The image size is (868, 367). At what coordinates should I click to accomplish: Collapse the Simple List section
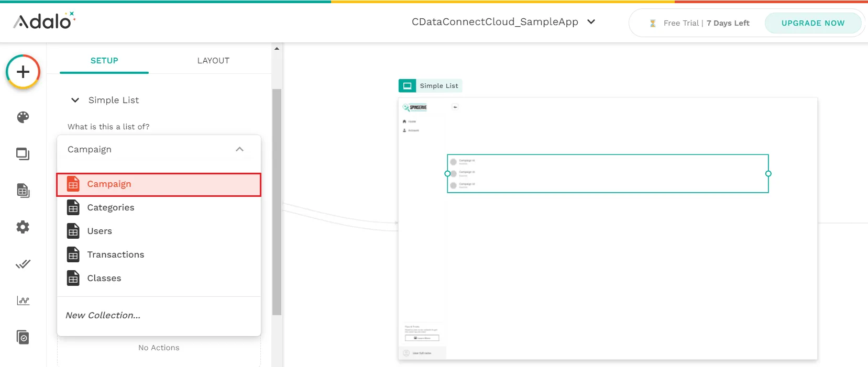(75, 100)
